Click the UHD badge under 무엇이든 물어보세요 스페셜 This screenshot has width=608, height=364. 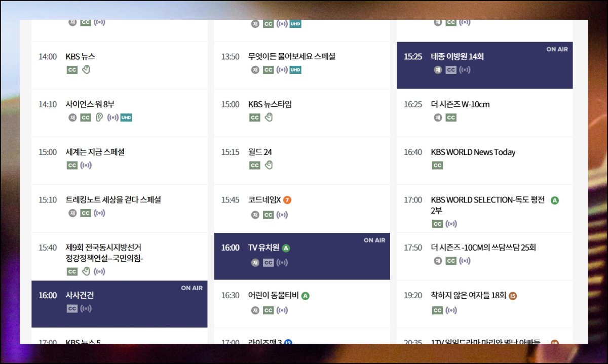[295, 70]
